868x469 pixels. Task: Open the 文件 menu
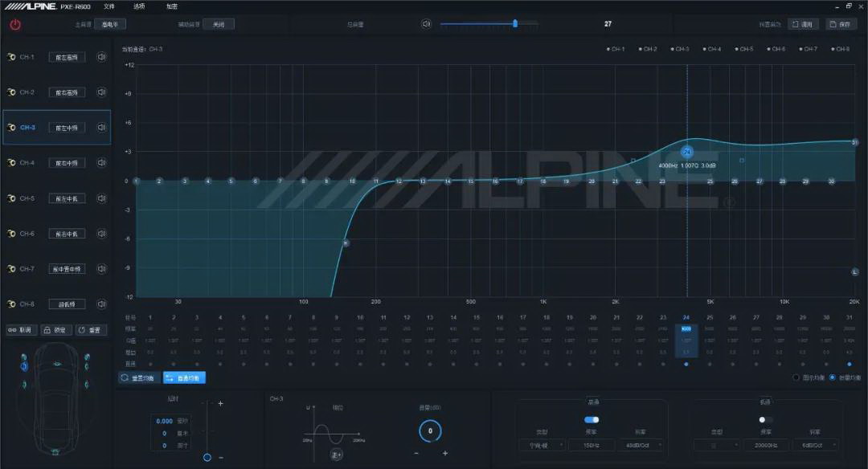click(x=109, y=6)
